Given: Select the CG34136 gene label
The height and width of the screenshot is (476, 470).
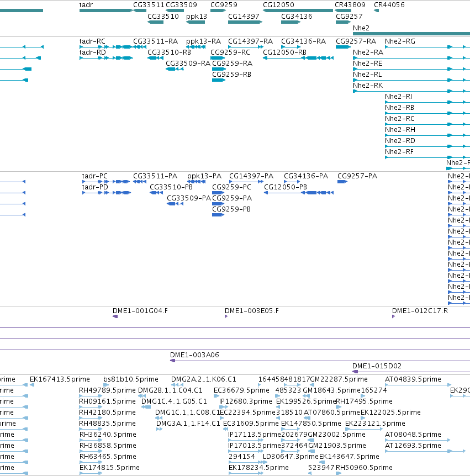Looking at the screenshot, I should pos(297,17).
